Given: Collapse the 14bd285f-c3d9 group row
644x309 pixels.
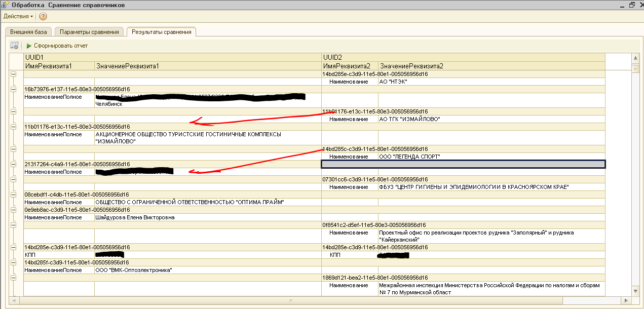Looking at the screenshot, I should [x=13, y=262].
